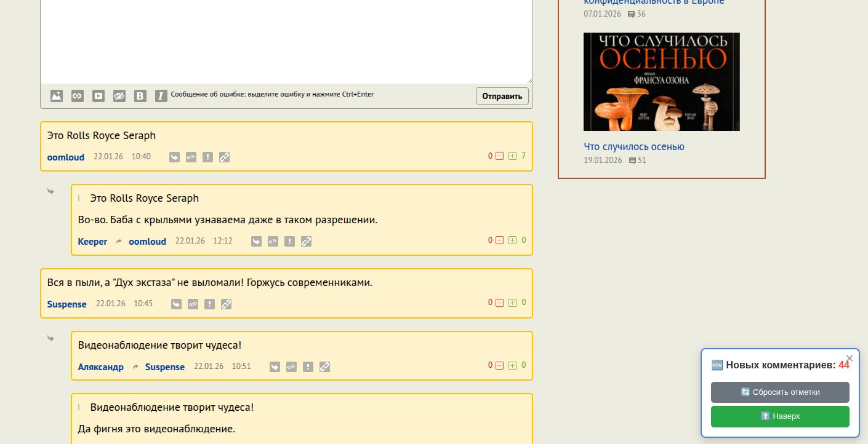
Task: Downvote Suspense's 10:45 comment with minus icon
Action: [x=500, y=303]
